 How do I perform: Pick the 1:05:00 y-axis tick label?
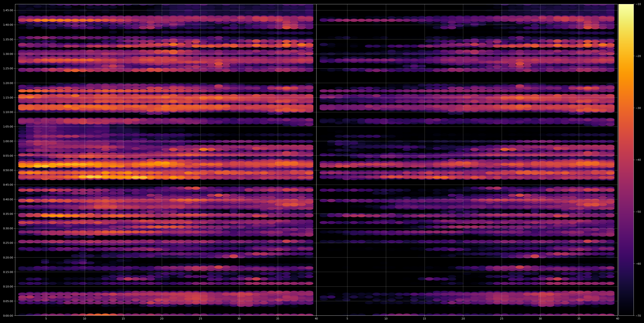pyautogui.click(x=8, y=127)
